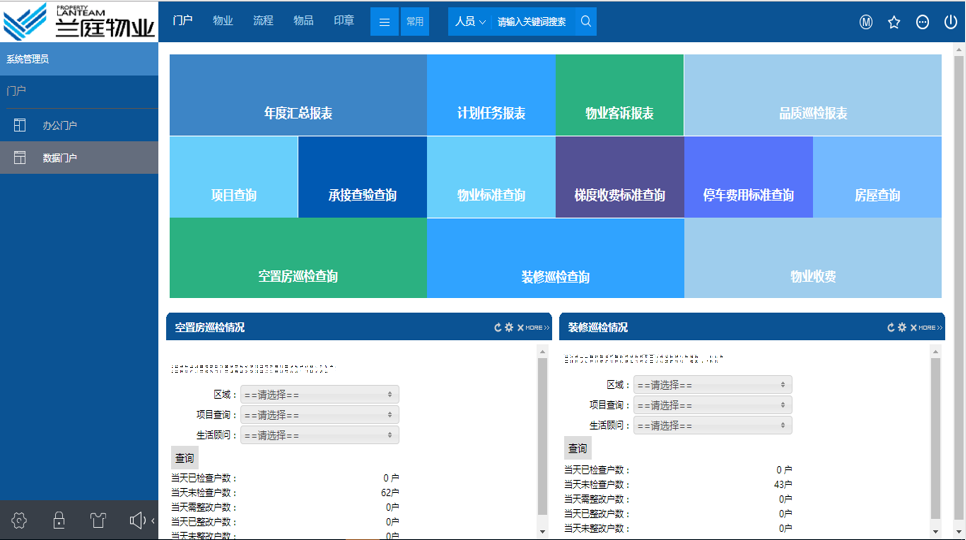Refresh the 空置房巡检情况 panel
The height and width of the screenshot is (540, 966).
coord(498,328)
